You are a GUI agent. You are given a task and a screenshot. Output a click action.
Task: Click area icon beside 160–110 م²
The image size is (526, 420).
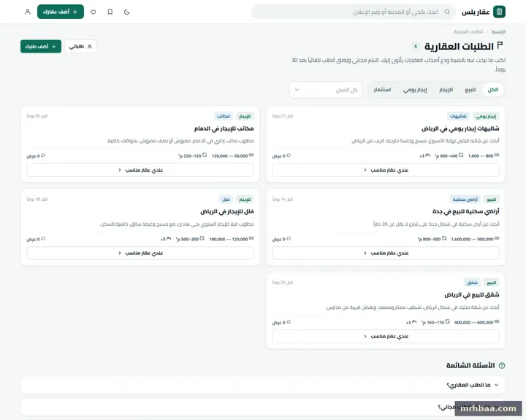click(x=447, y=321)
